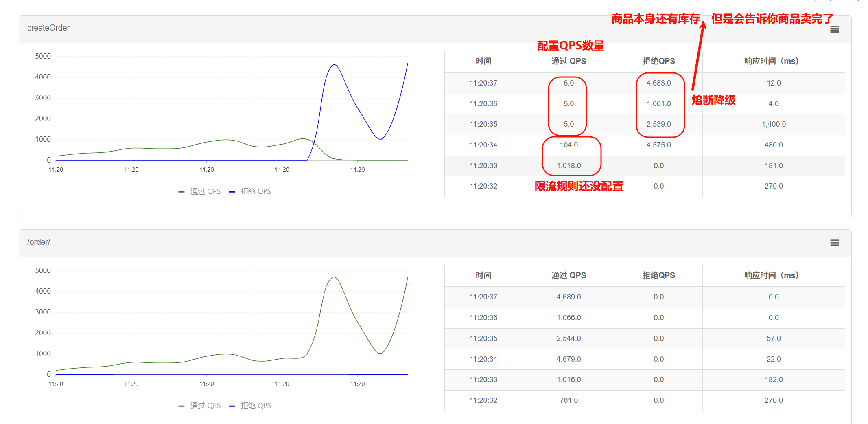Toggle 拒绝 QPS legend in /order/ chart
The height and width of the screenshot is (424, 868).
click(250, 406)
